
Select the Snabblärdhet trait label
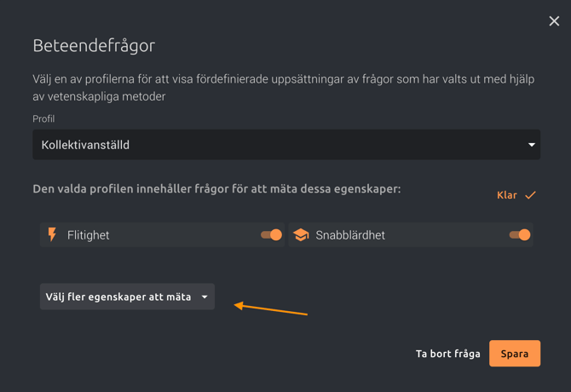tap(350, 235)
